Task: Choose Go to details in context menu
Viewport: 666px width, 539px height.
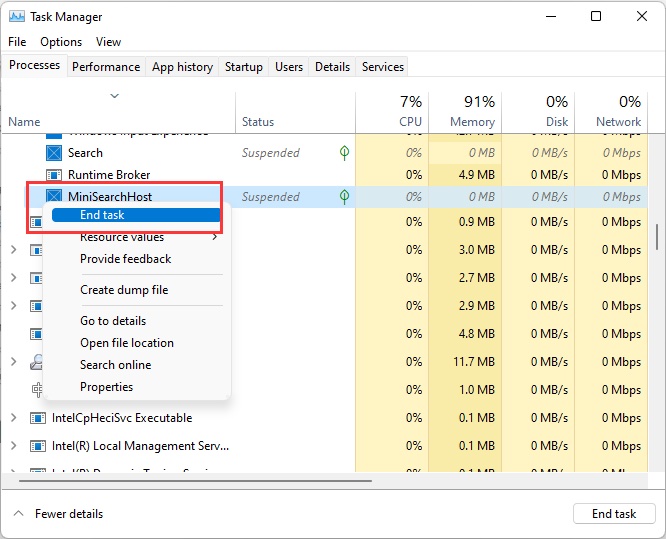Action: click(x=113, y=321)
